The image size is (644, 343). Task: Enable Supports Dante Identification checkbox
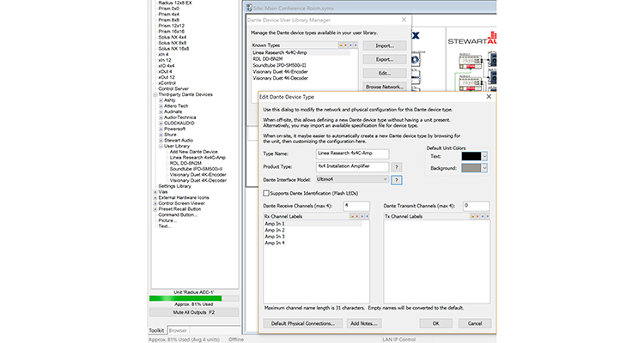coord(266,194)
